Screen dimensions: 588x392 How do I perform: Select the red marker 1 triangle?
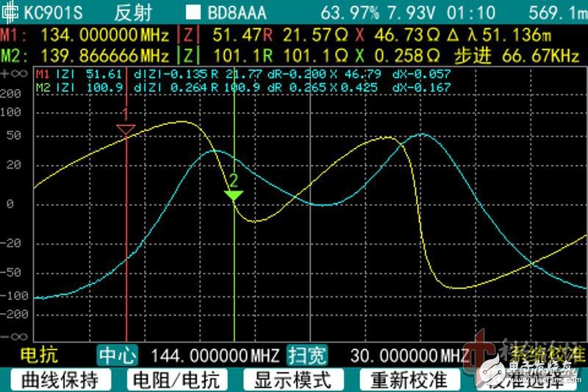point(126,130)
